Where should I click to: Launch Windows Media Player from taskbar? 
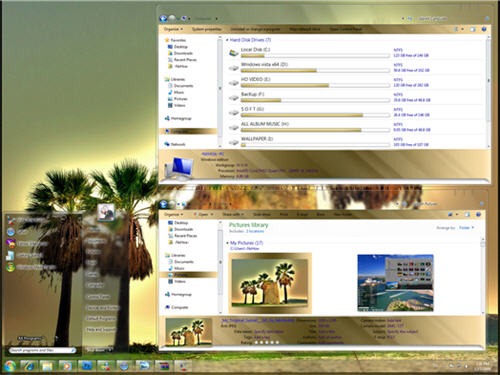pyautogui.click(x=67, y=366)
